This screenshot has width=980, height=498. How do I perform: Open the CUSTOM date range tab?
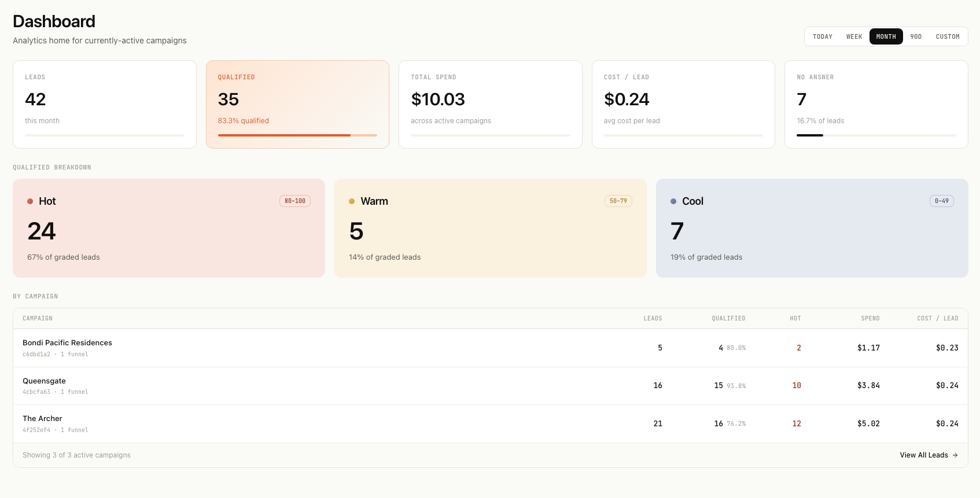(x=948, y=36)
